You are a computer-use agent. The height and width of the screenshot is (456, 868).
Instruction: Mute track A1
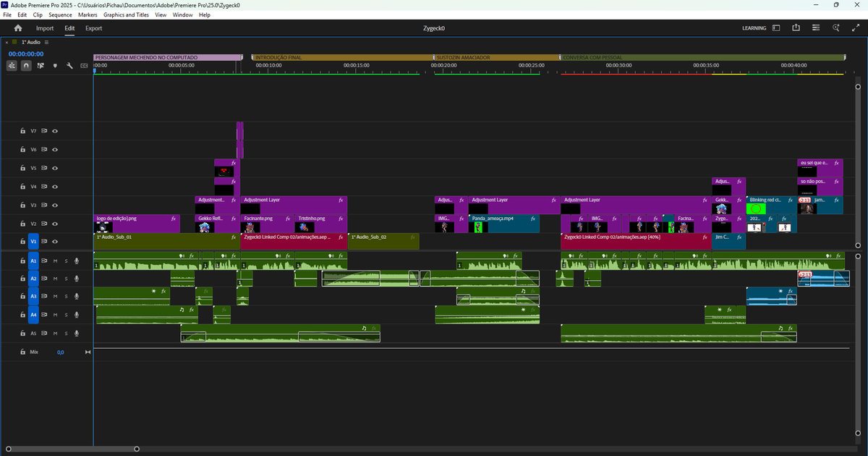pos(55,261)
